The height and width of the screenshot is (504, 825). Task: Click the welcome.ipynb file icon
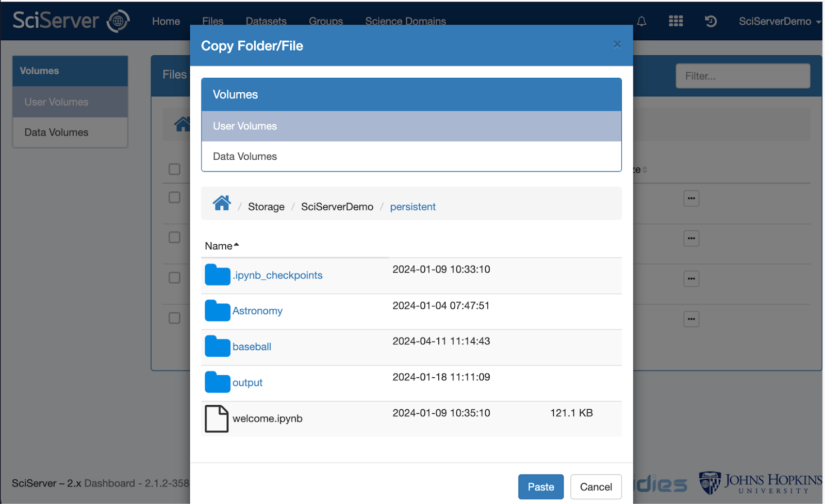[x=217, y=418]
